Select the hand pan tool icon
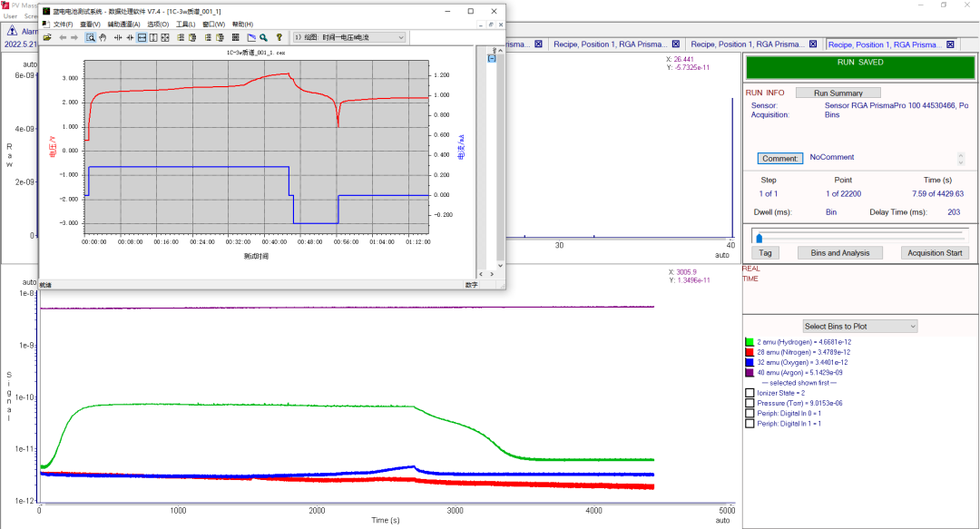 pyautogui.click(x=103, y=38)
